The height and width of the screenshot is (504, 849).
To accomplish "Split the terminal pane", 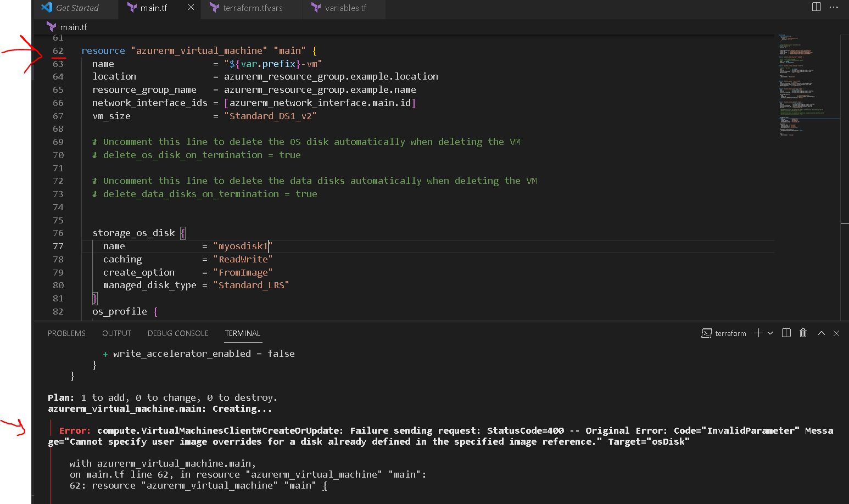I will click(786, 333).
